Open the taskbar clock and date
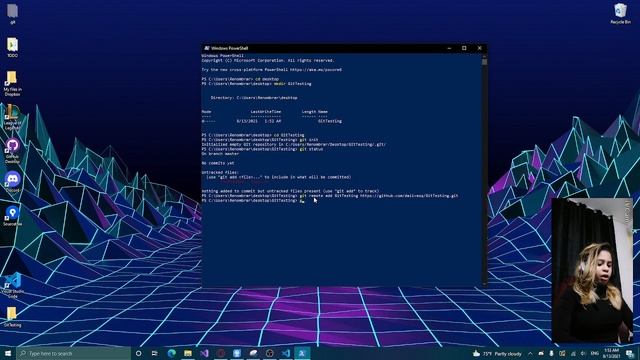 tap(611, 353)
